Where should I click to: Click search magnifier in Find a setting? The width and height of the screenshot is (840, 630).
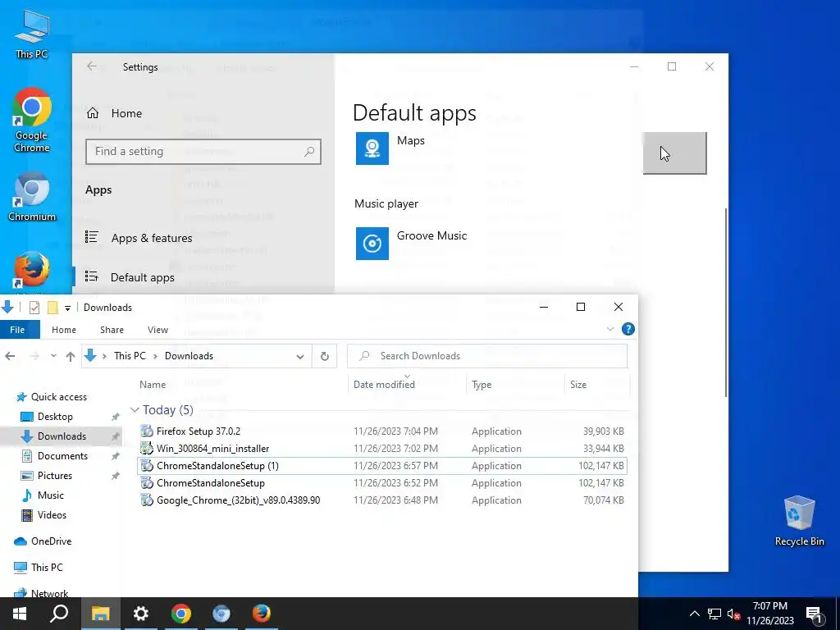point(309,152)
